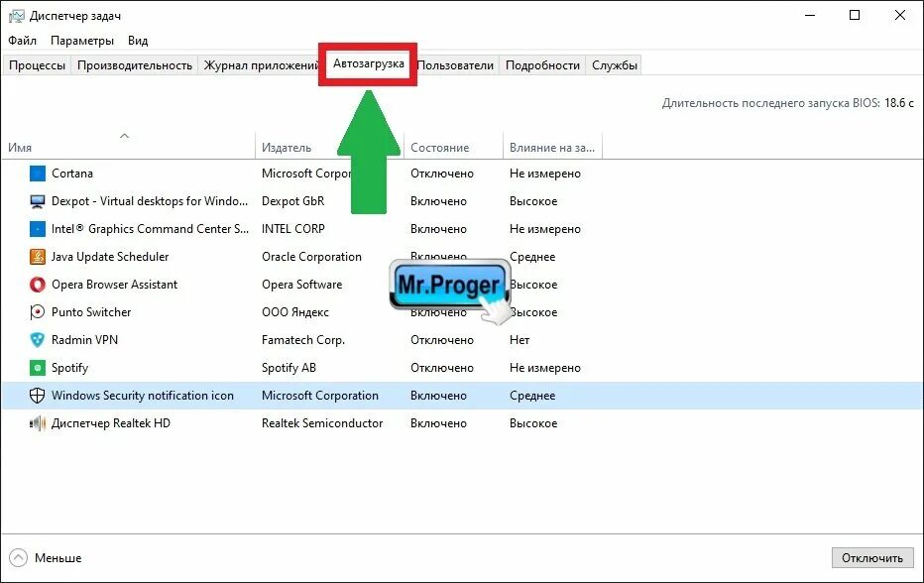Open the Параметры menu

82,41
